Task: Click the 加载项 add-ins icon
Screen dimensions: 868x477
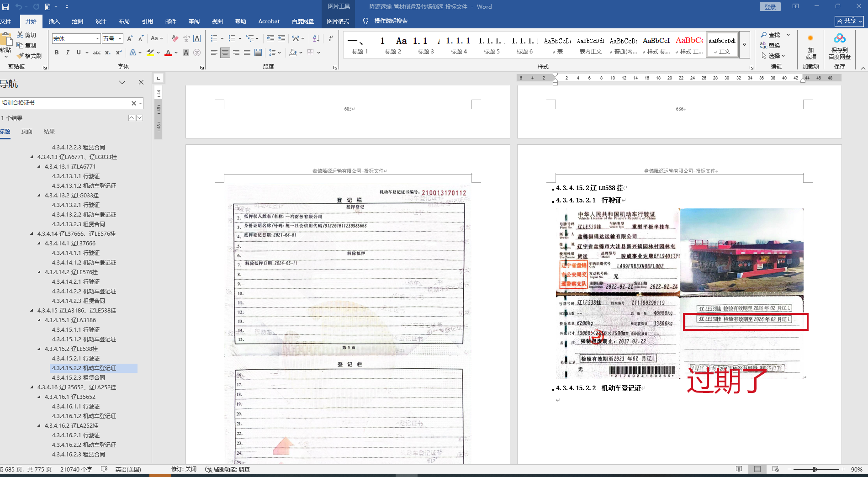Action: click(810, 47)
